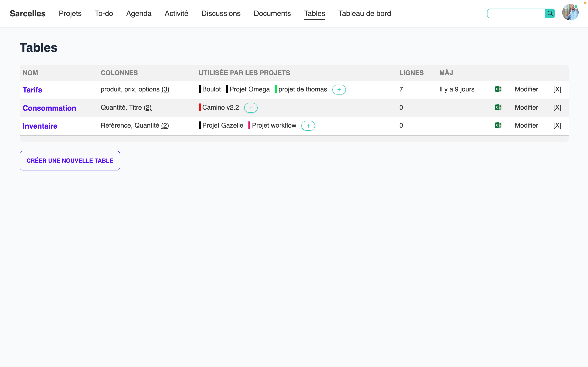The width and height of the screenshot is (588, 367).
Task: Expand the Tarifs column count (3)
Action: [x=165, y=89]
